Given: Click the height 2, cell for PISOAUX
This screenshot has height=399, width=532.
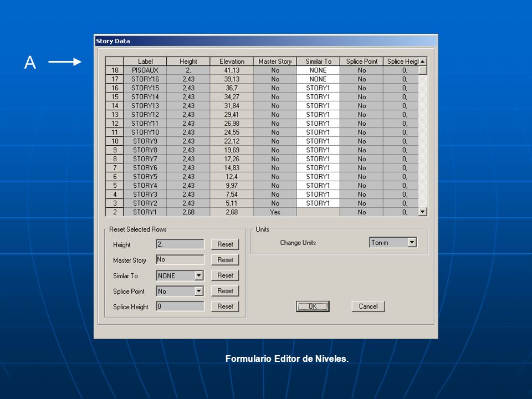Looking at the screenshot, I should (188, 70).
